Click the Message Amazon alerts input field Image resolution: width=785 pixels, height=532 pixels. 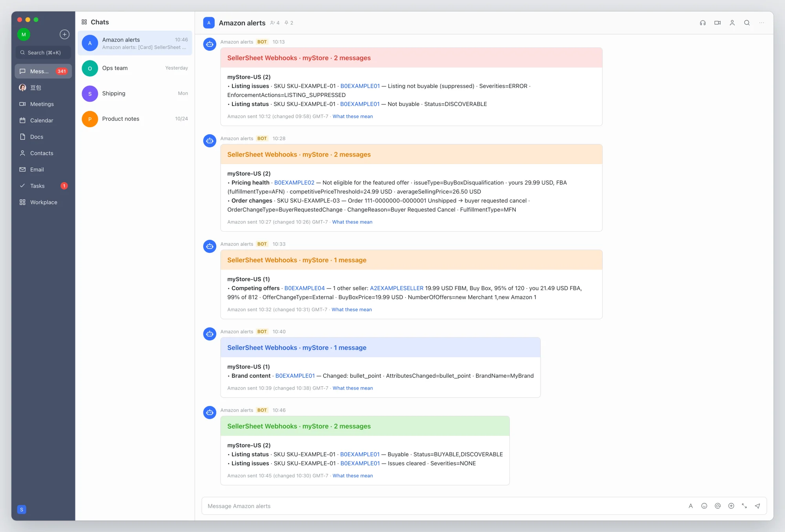pyautogui.click(x=444, y=506)
